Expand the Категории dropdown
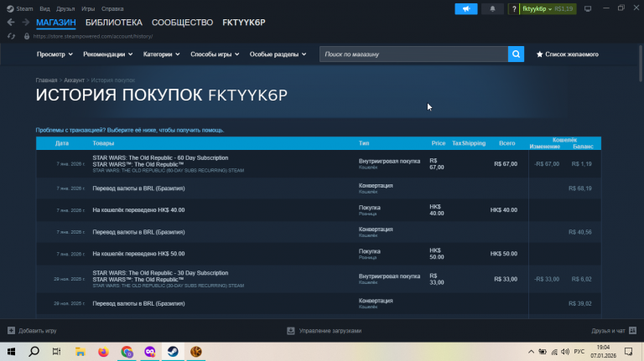Viewport: 644px width, 361px height. 161,54
